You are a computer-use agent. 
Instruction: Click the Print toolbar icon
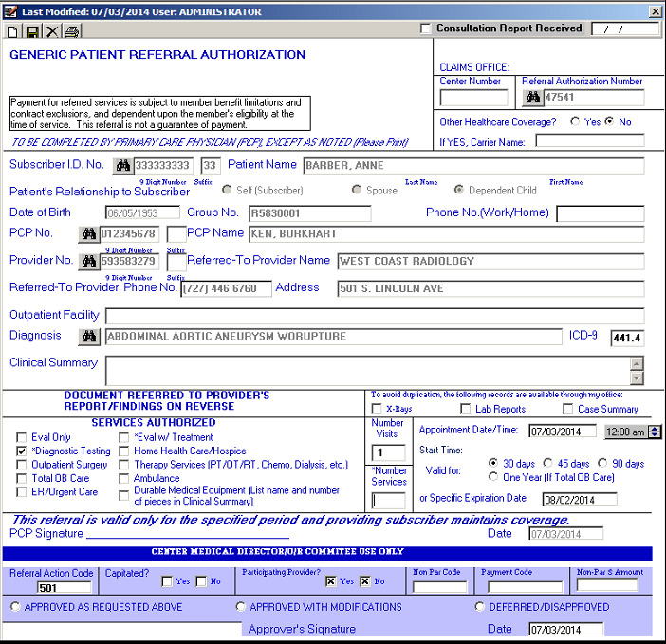72,31
